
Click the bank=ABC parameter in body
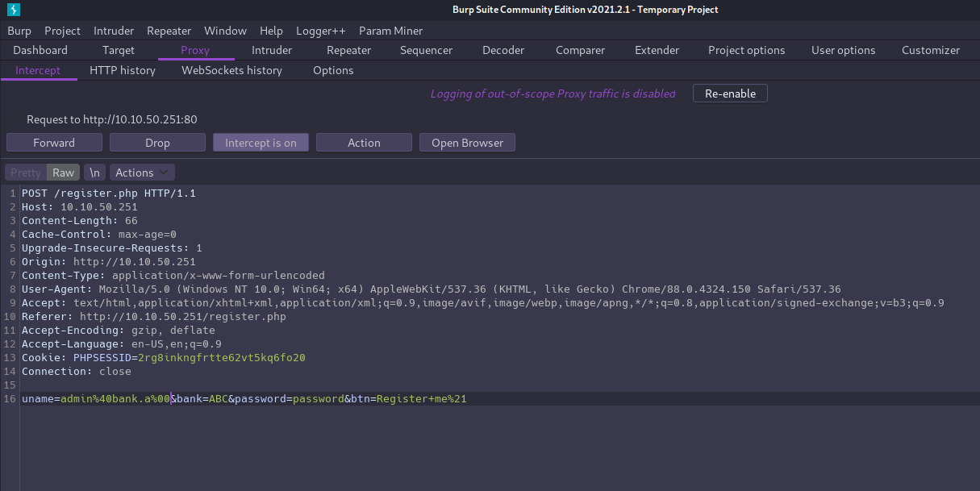pyautogui.click(x=202, y=399)
